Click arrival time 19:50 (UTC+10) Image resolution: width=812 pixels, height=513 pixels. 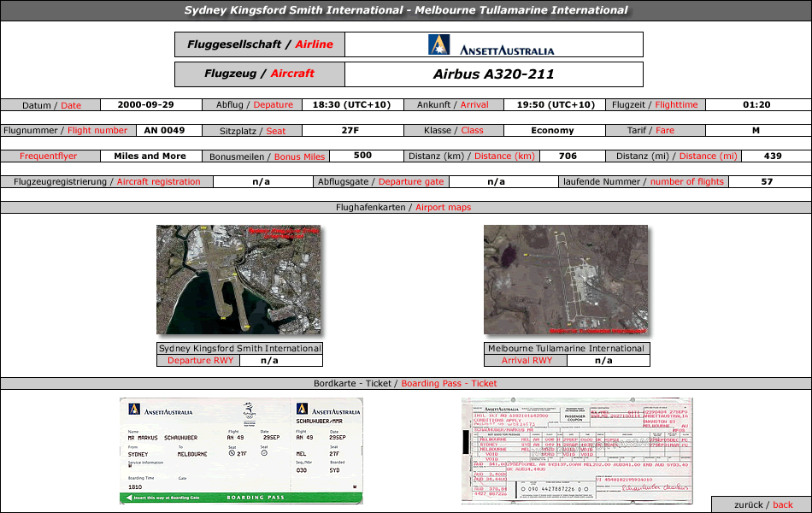[x=556, y=104]
